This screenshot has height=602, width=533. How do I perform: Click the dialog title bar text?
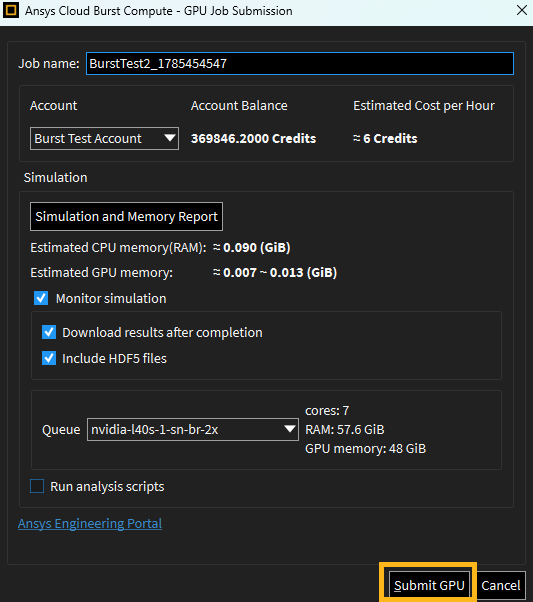(159, 11)
